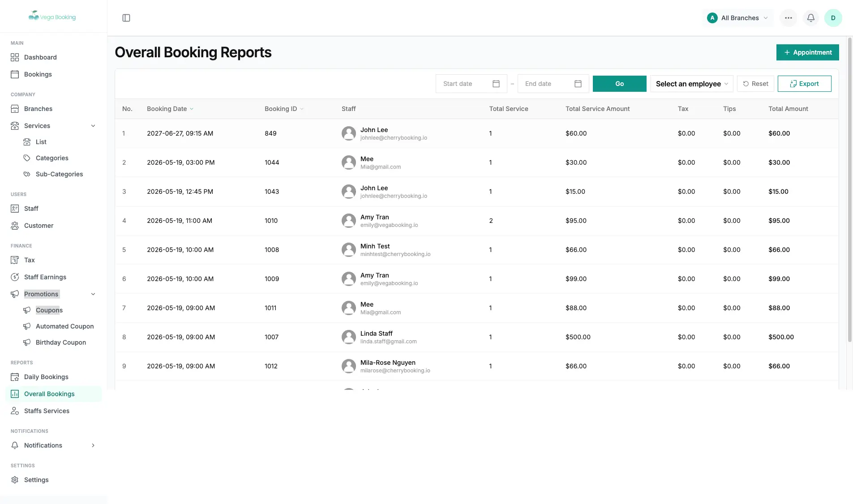
Task: Open Dashboard from the sidebar
Action: coord(54,57)
